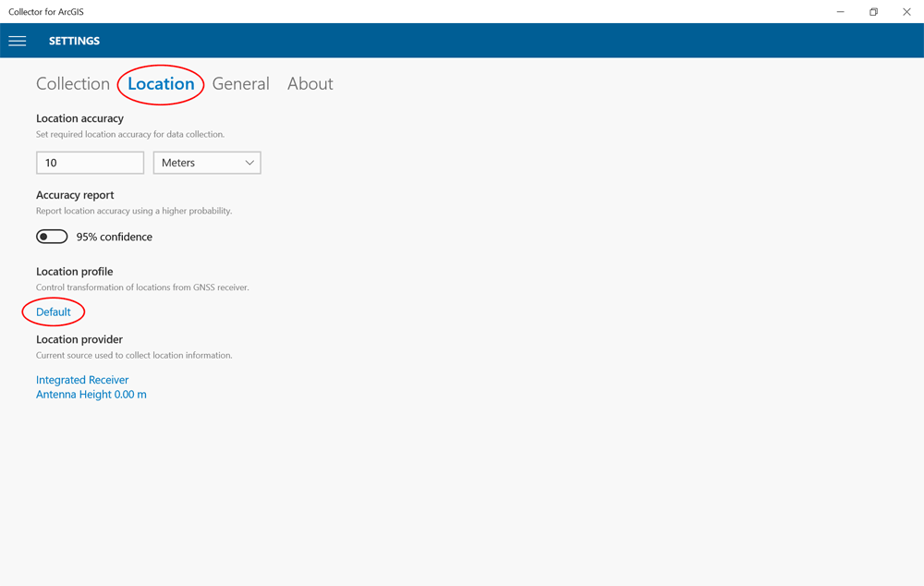Click 'Report location accuracy using' description

[x=134, y=211]
